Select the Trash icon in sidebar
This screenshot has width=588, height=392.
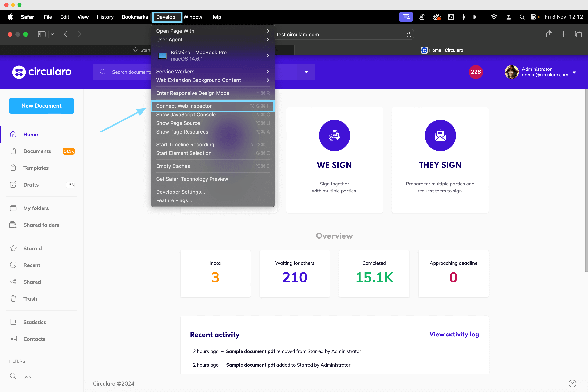tap(13, 299)
